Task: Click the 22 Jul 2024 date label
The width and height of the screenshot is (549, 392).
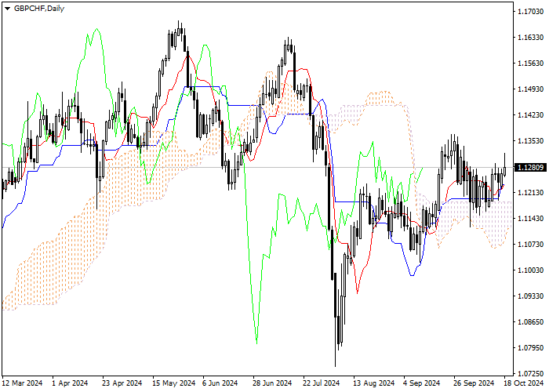Action: [322, 383]
